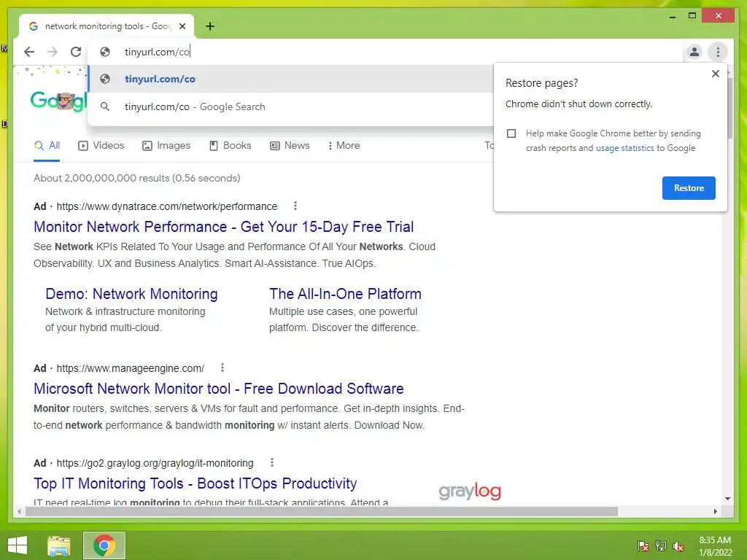Switch to the Images results tab

pos(166,146)
